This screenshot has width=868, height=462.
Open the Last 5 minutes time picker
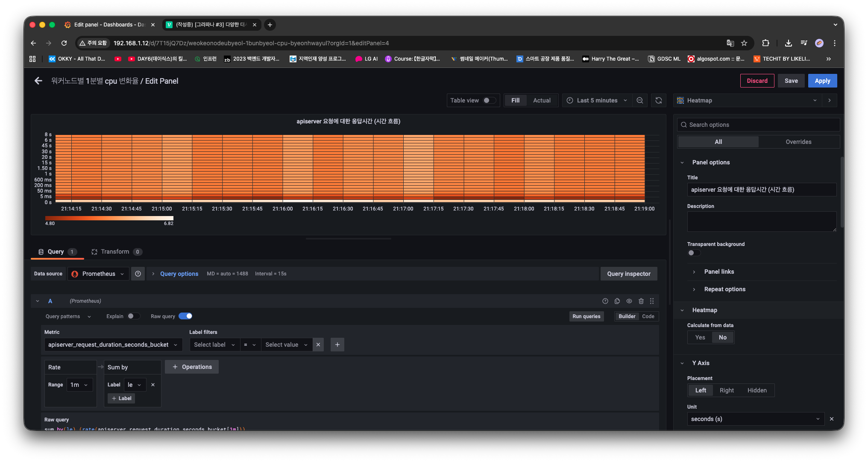597,100
